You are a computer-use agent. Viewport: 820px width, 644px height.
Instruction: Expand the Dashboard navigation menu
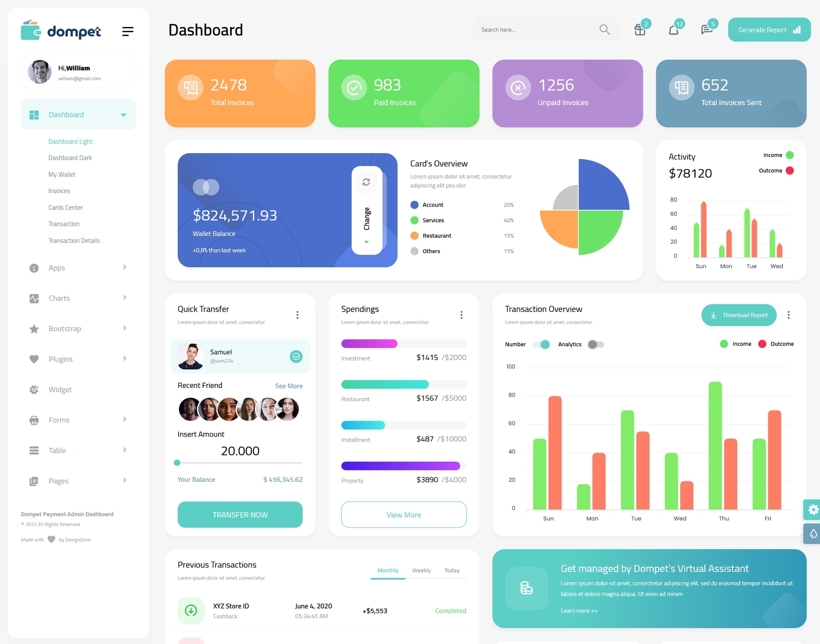pyautogui.click(x=123, y=115)
